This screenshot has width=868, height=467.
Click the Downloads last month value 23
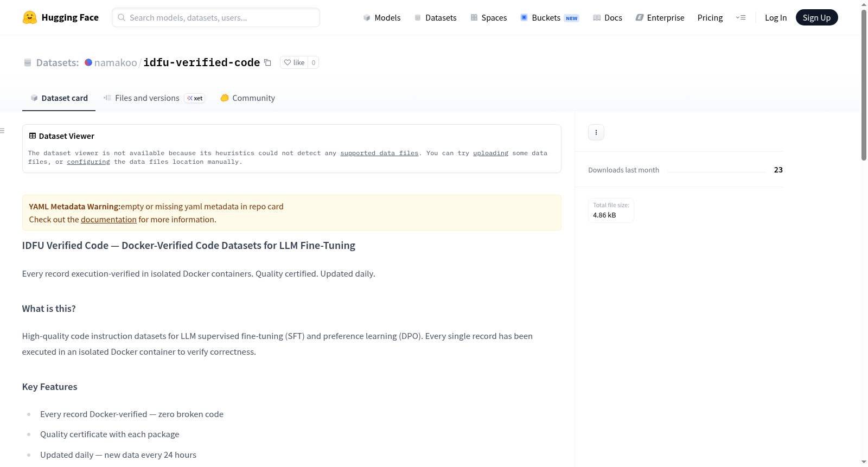tap(778, 170)
